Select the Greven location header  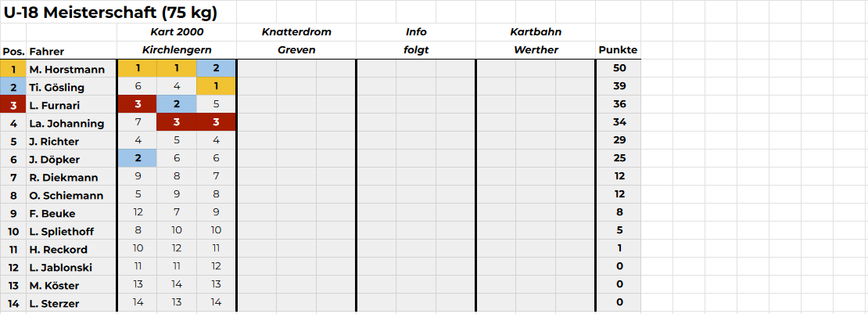(x=296, y=50)
